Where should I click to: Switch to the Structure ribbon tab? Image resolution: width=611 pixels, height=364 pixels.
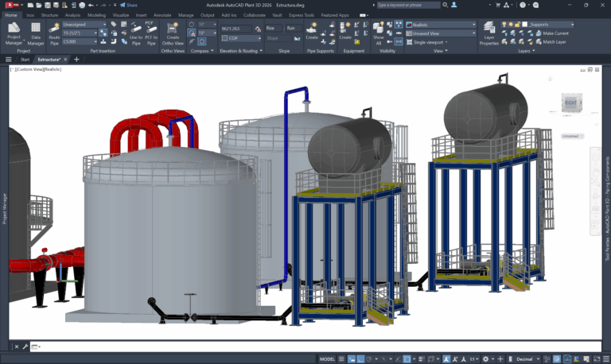pyautogui.click(x=50, y=14)
